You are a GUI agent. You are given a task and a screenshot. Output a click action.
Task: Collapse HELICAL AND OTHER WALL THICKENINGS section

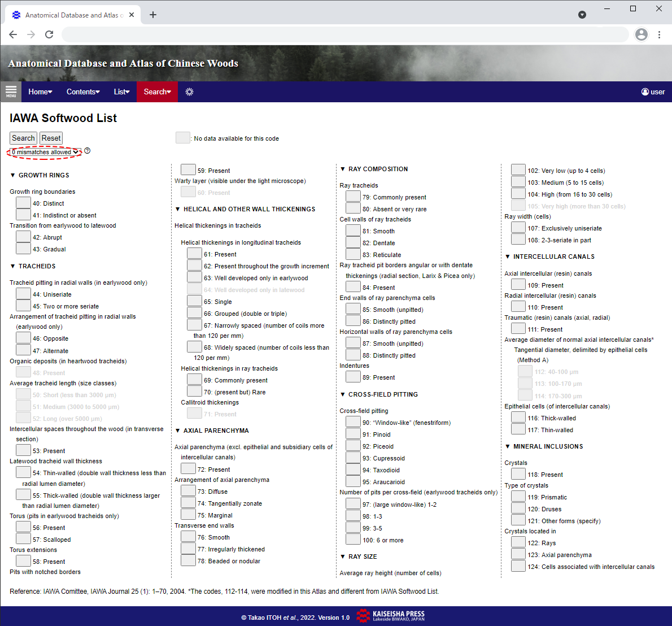[178, 209]
